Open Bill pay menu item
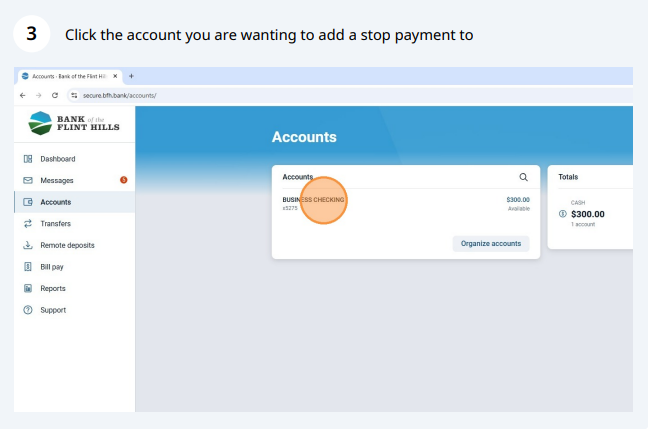Image resolution: width=648 pixels, height=429 pixels. tap(74, 267)
